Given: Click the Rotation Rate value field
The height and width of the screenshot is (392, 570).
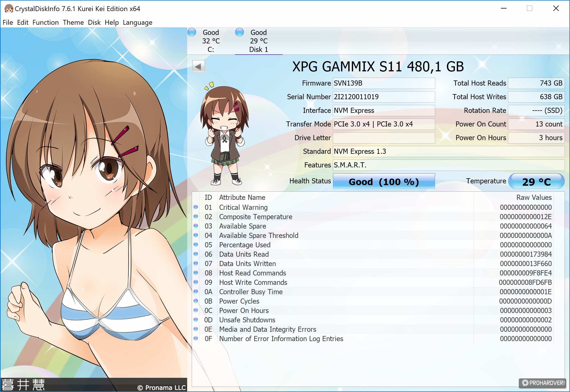Looking at the screenshot, I should click(x=536, y=111).
